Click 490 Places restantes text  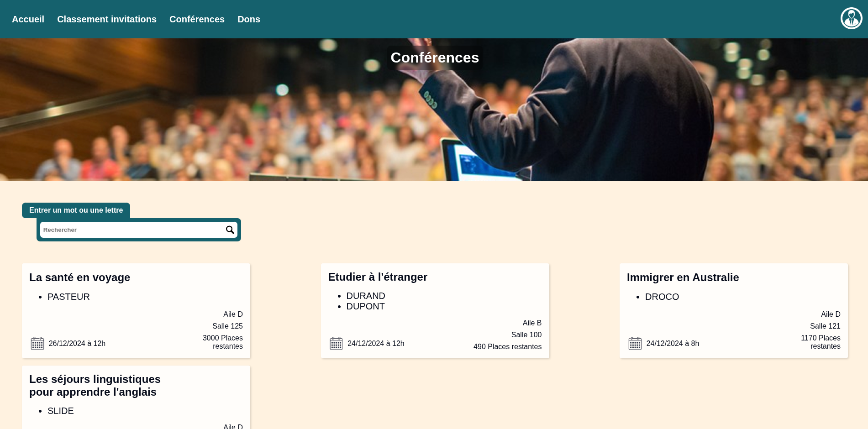click(507, 347)
